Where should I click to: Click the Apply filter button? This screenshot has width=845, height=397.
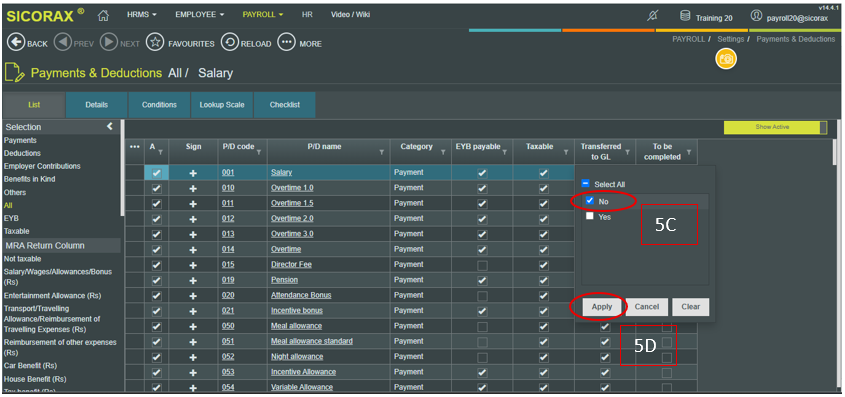tap(602, 307)
